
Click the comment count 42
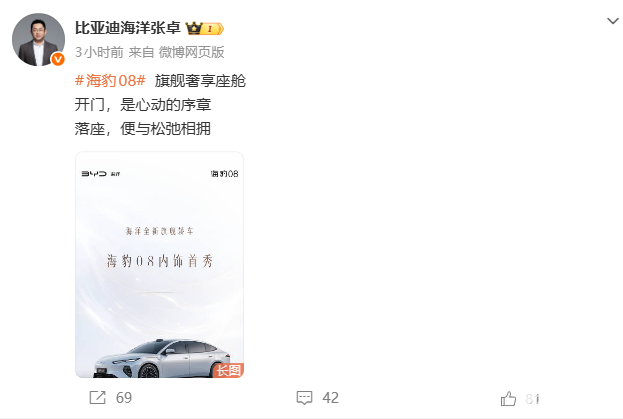331,398
